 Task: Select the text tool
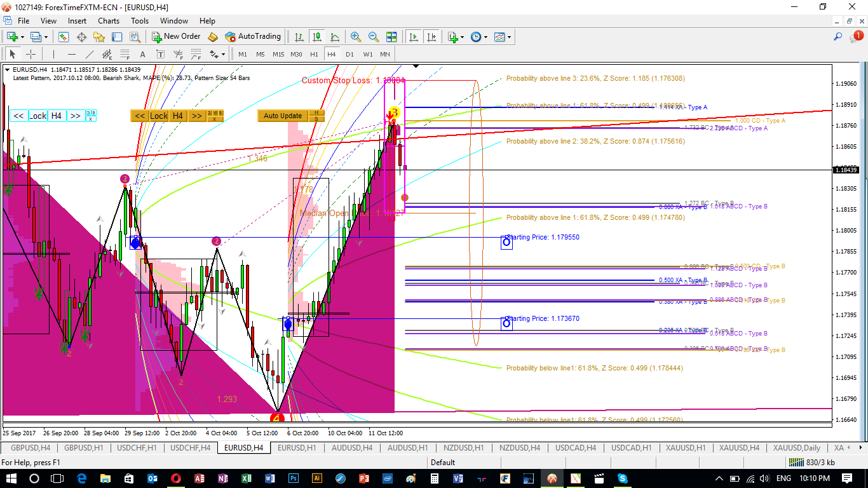(x=142, y=54)
